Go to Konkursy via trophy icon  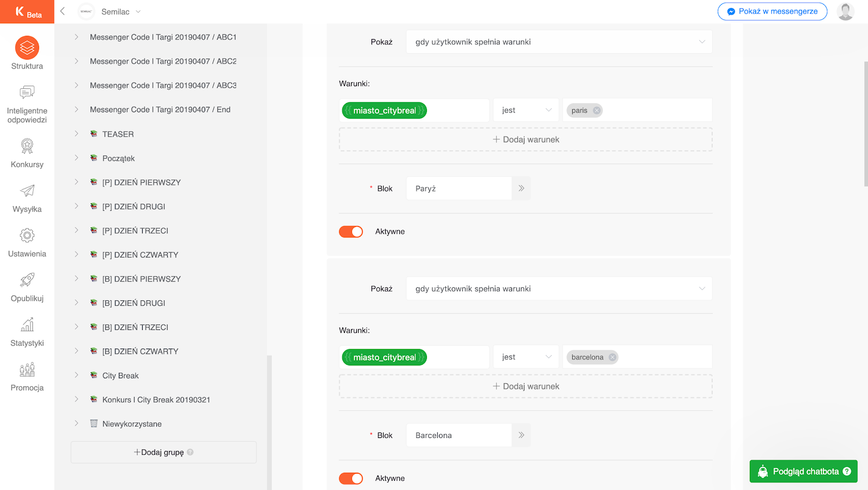(27, 146)
